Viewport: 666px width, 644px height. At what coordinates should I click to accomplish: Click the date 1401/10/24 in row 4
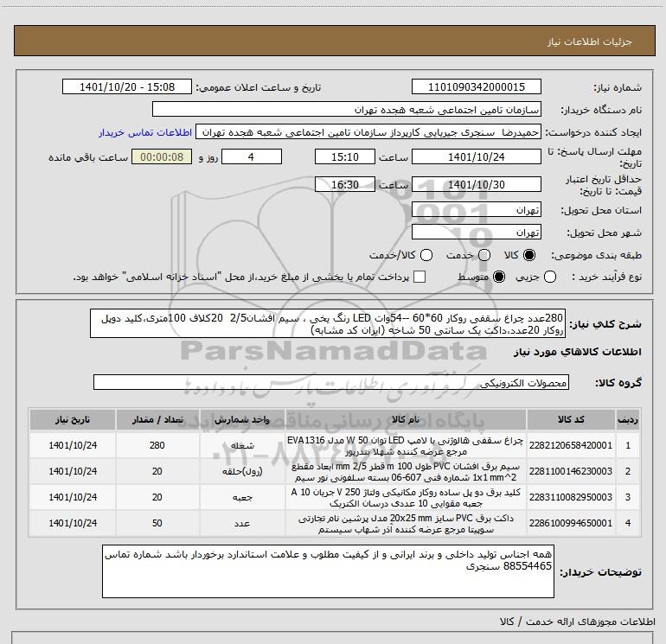coord(73,523)
